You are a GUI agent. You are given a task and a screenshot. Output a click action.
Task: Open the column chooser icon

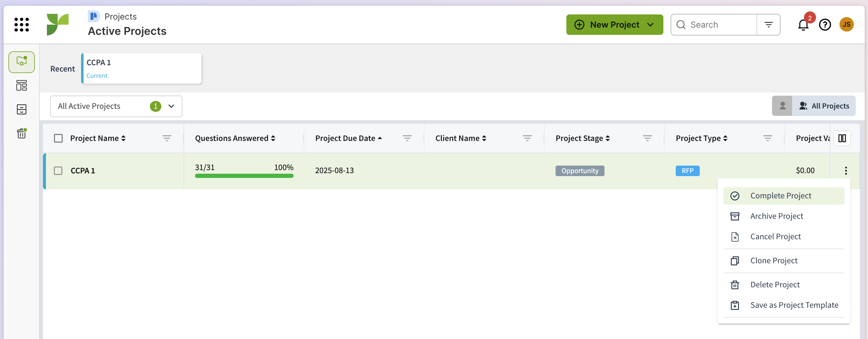pyautogui.click(x=842, y=138)
